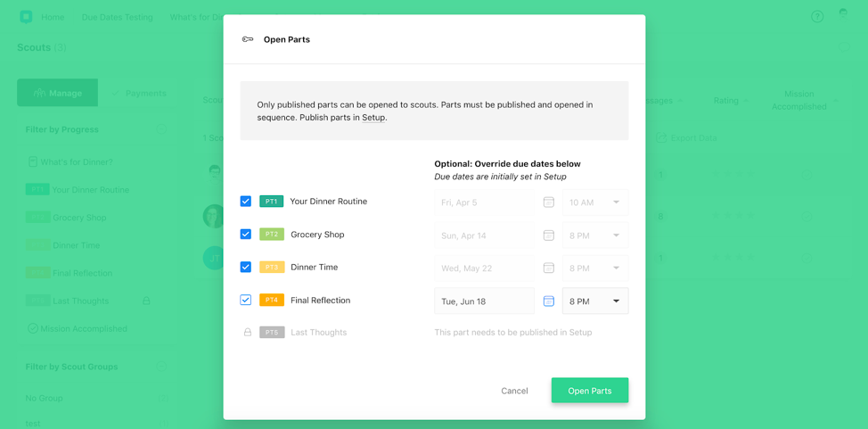Click the lock icon beside Last Thoughts in dialog
The width and height of the screenshot is (868, 429).
point(248,333)
